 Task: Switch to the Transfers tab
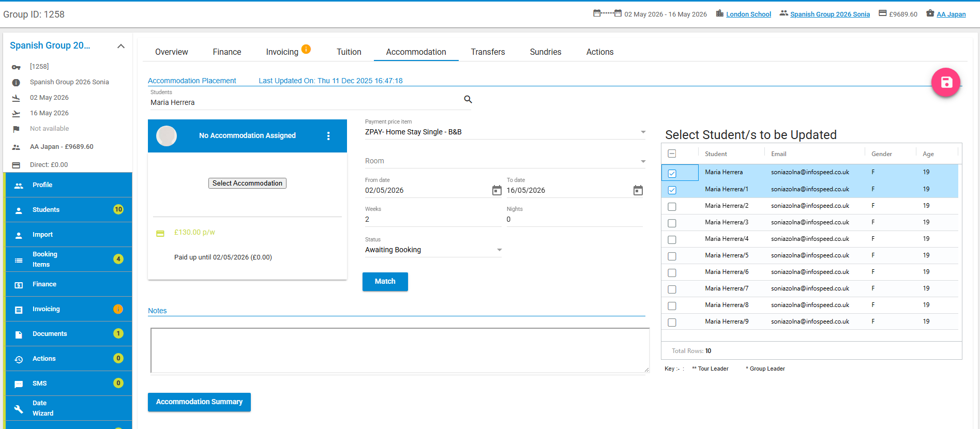488,52
